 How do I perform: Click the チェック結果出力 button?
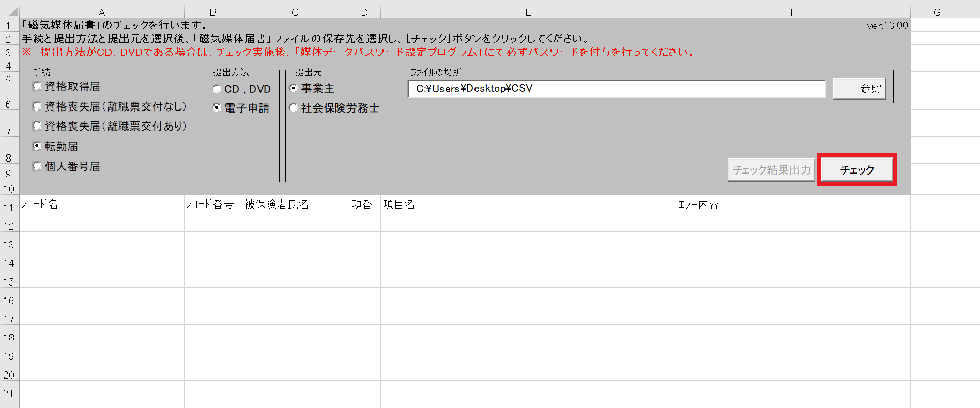tap(771, 170)
